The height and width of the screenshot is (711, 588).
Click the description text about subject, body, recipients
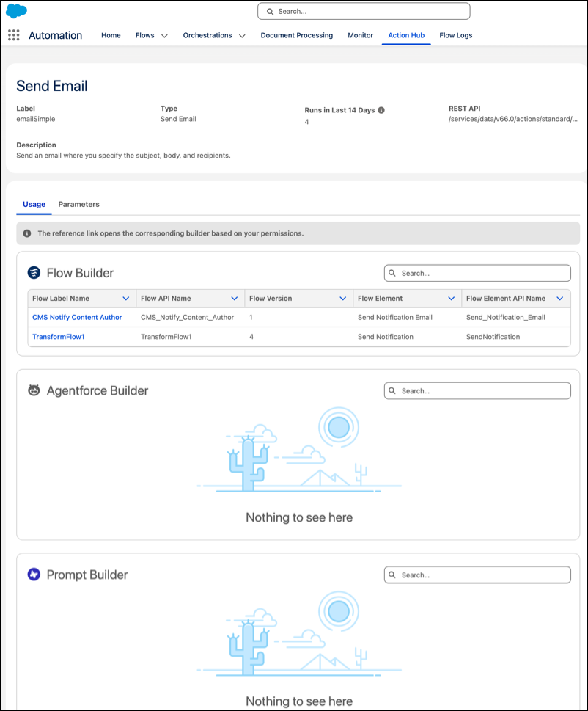point(123,156)
